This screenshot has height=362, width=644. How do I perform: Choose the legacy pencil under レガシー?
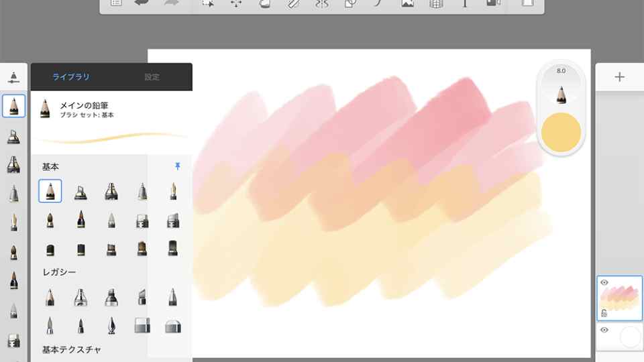50,297
